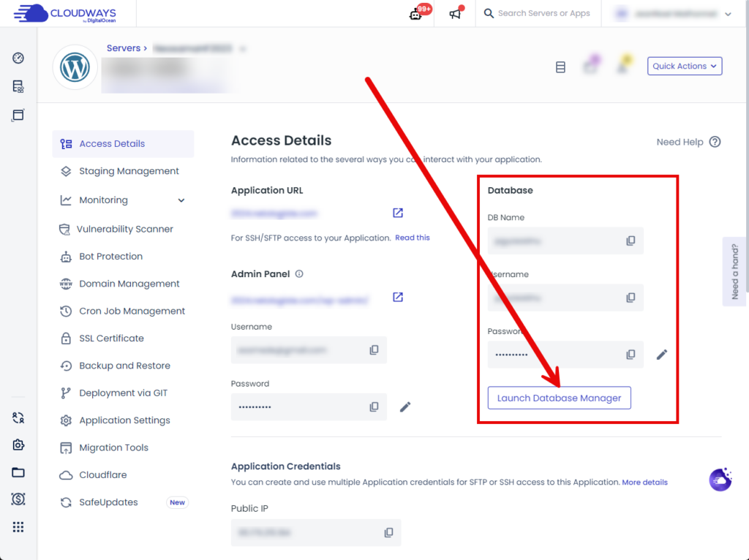Image resolution: width=749 pixels, height=560 pixels.
Task: Click the Admin Panel info icon
Action: pyautogui.click(x=299, y=274)
